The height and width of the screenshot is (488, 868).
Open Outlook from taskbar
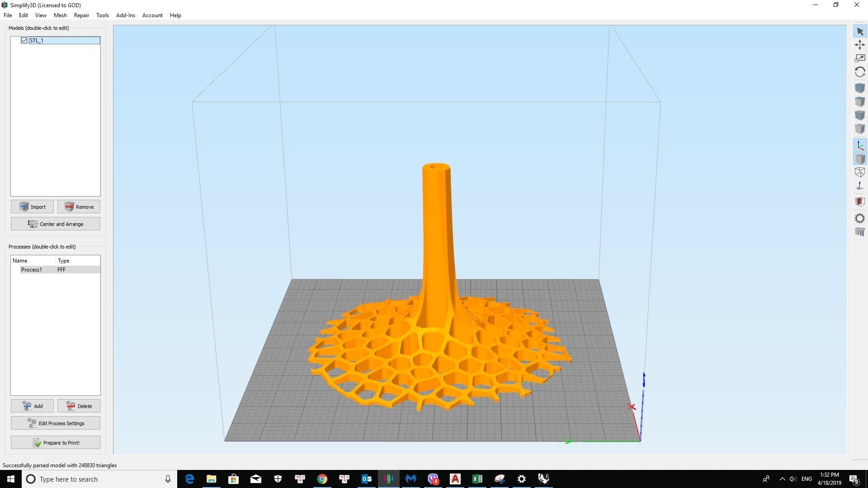pos(367,479)
